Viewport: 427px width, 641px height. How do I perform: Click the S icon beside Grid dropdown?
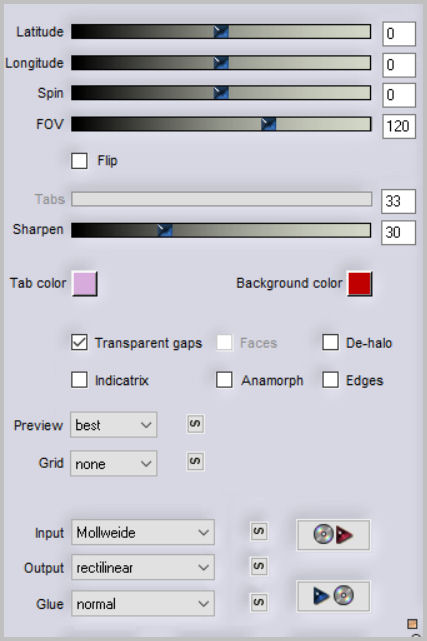coord(195,462)
